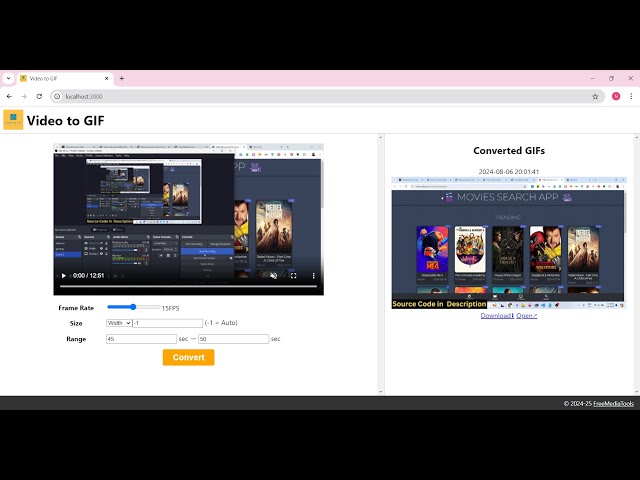Reload the page with the refresh icon
The height and width of the screenshot is (480, 640).
(39, 96)
